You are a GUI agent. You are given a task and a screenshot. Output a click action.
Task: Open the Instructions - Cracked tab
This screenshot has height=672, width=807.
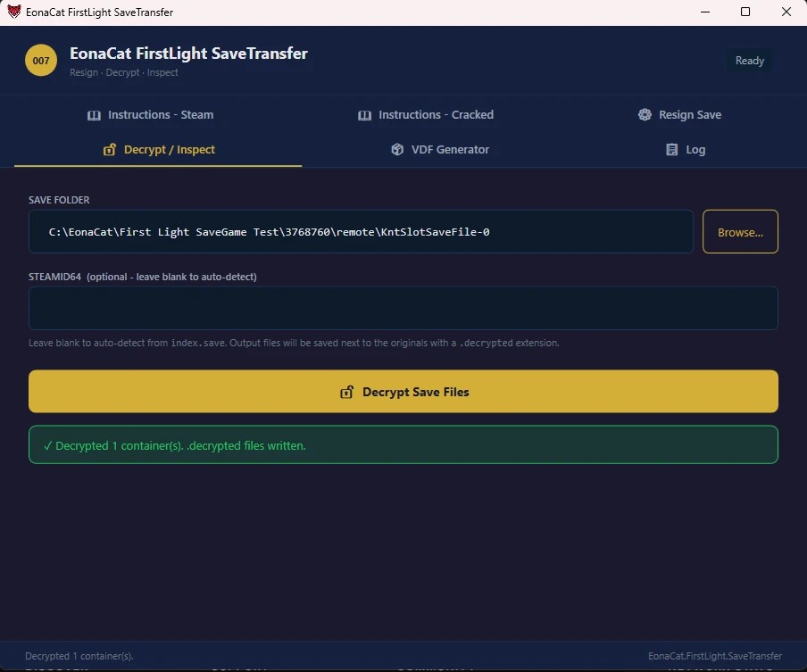pyautogui.click(x=426, y=115)
